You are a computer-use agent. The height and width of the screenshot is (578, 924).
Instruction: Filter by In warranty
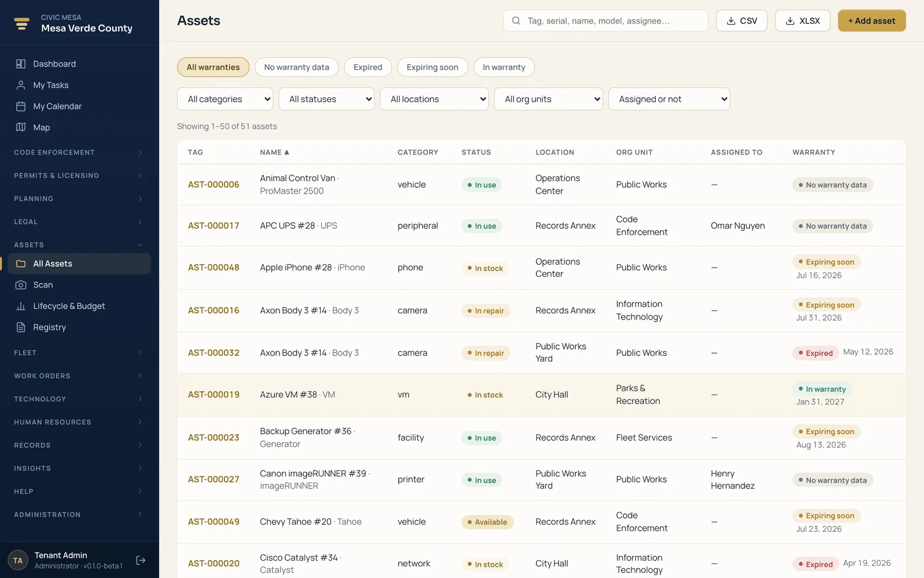[504, 67]
